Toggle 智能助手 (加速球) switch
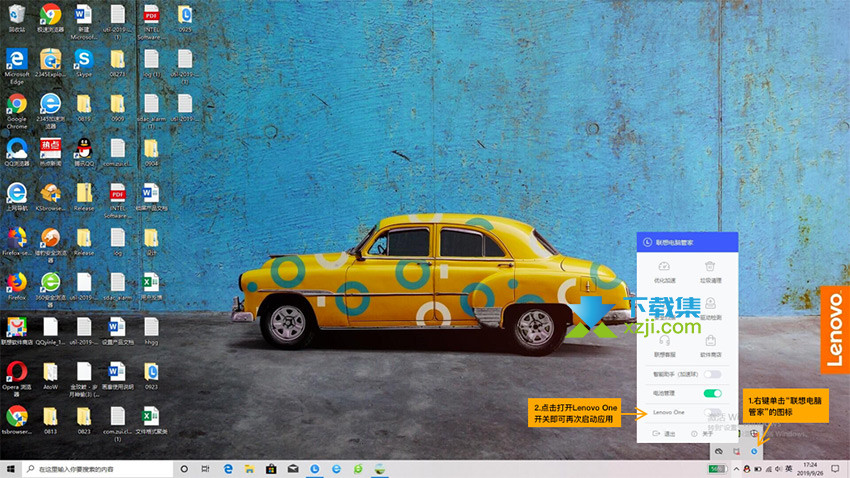This screenshot has height=478, width=850. tap(712, 374)
